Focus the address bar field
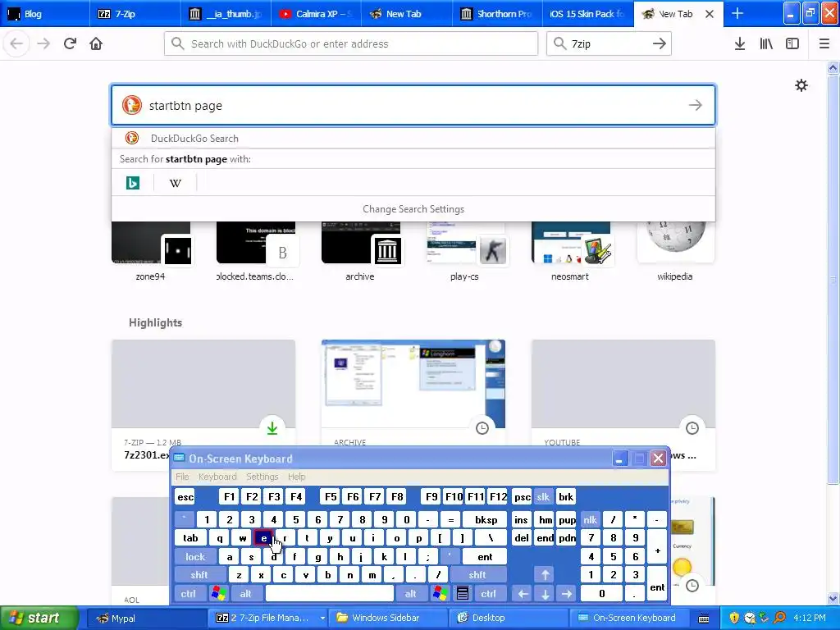 (351, 44)
